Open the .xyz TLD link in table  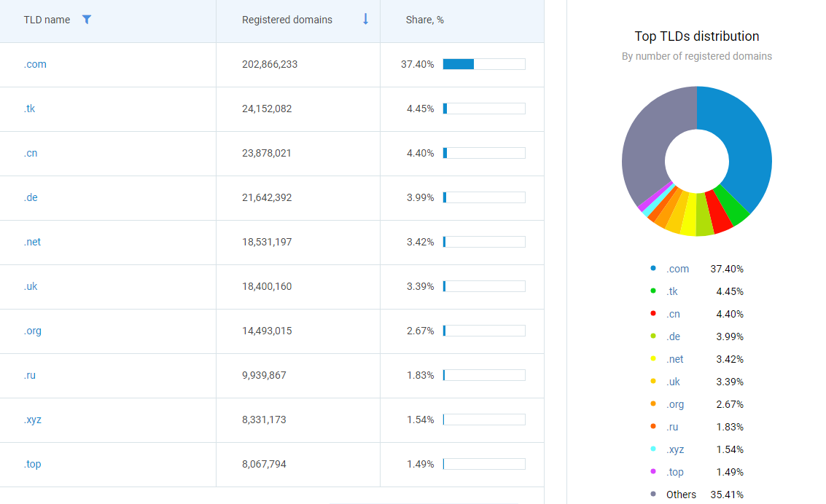click(x=32, y=420)
